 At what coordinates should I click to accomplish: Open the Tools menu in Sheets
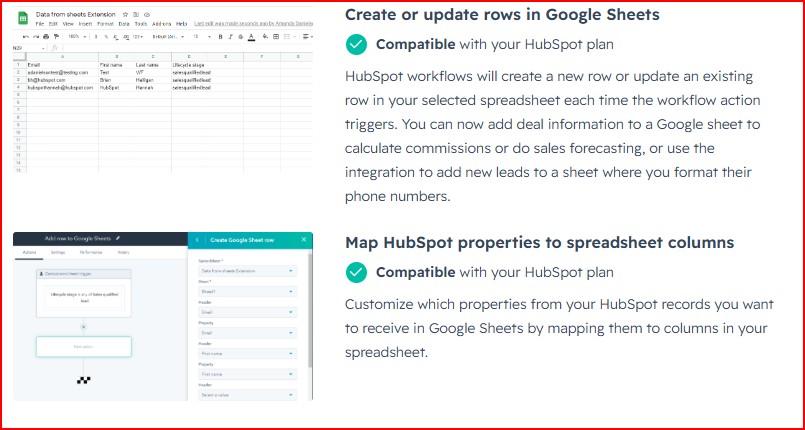click(x=141, y=24)
